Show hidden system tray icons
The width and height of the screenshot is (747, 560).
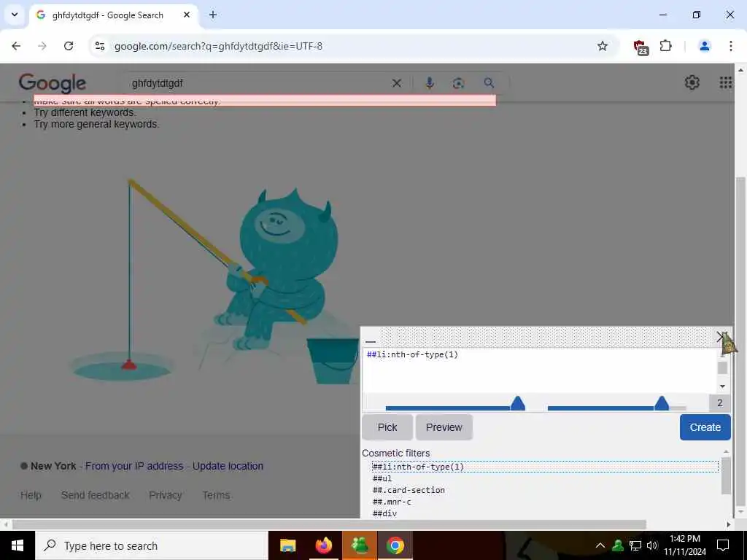tap(600, 545)
